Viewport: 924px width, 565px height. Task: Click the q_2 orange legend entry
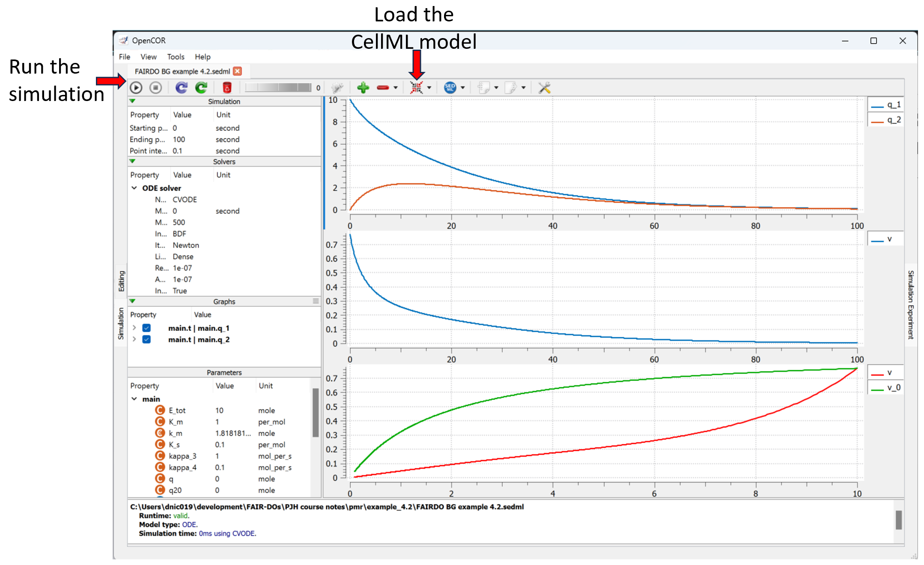[886, 120]
